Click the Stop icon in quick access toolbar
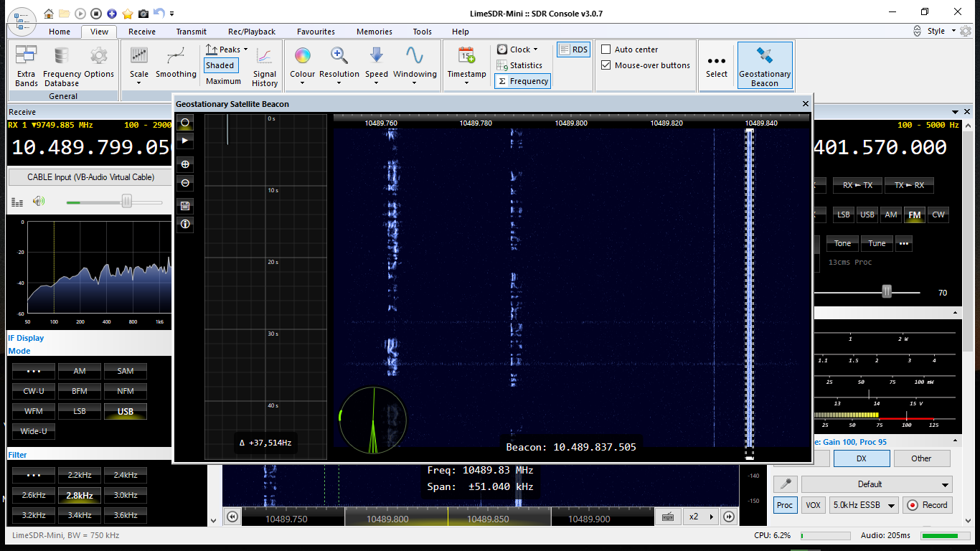Image resolution: width=980 pixels, height=551 pixels. tap(96, 14)
